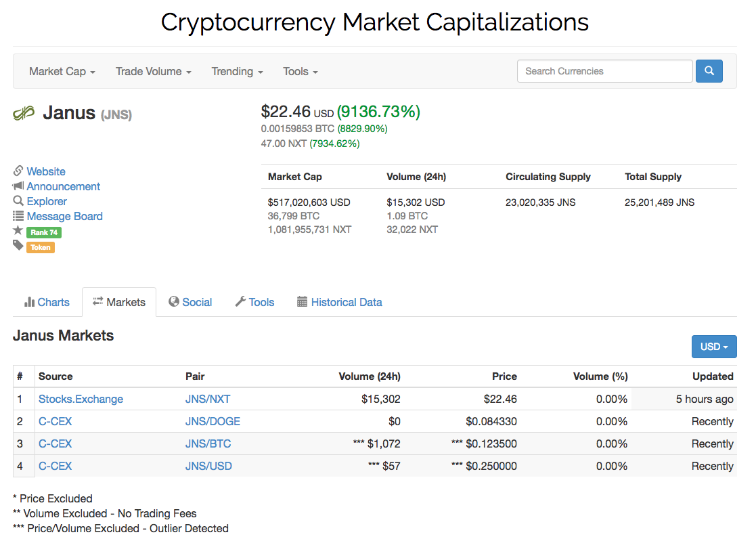This screenshot has width=756, height=541.
Task: Switch to the Charts tab
Action: point(47,302)
